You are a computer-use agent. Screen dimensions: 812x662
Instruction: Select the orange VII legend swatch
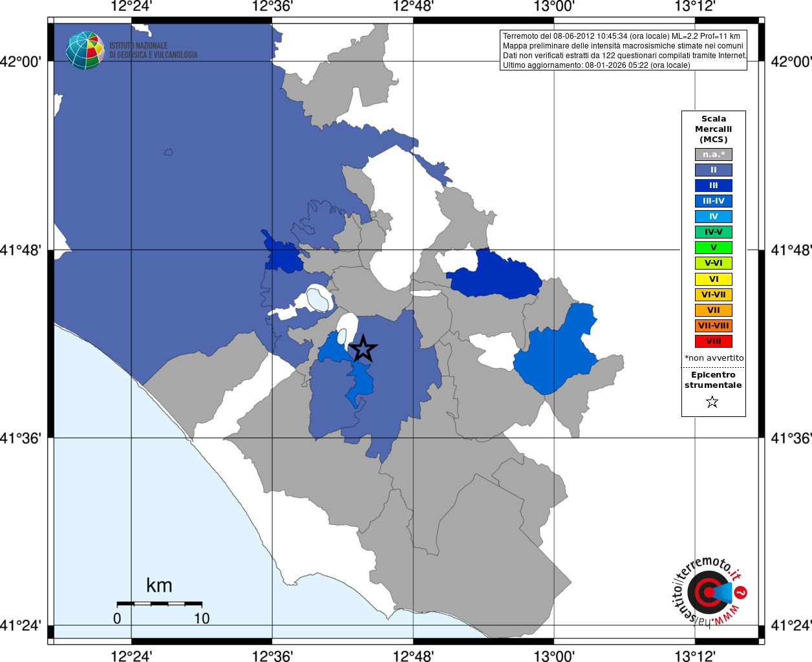click(x=714, y=310)
